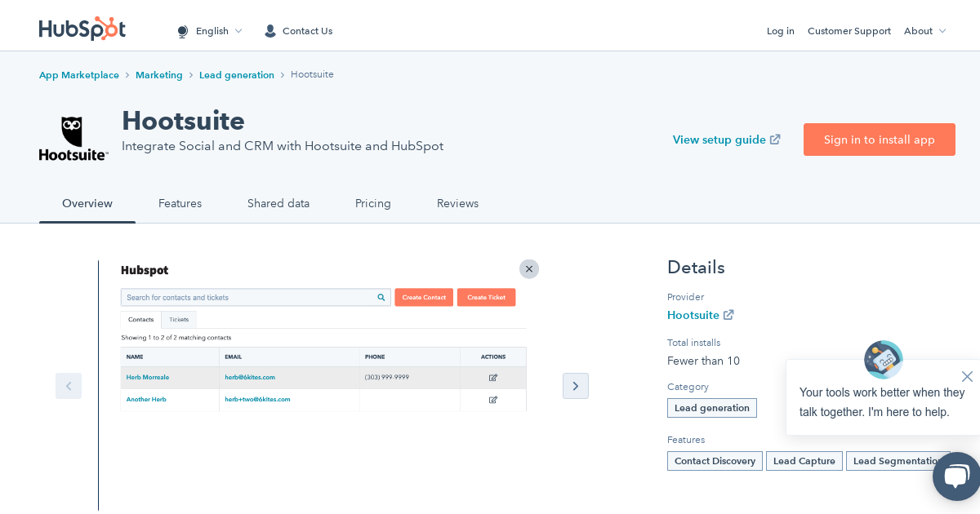Select the Lead Segmentation feature tag
This screenshot has height=514, width=980.
pos(898,461)
